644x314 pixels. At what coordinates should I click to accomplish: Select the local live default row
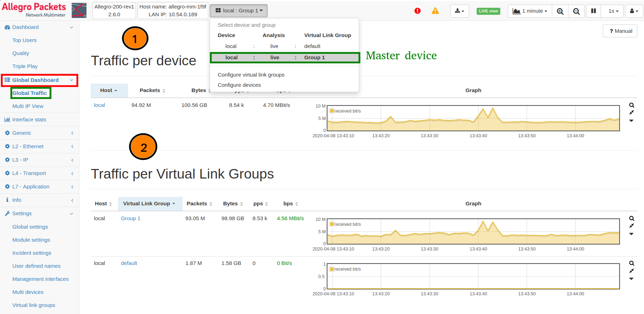pyautogui.click(x=284, y=46)
